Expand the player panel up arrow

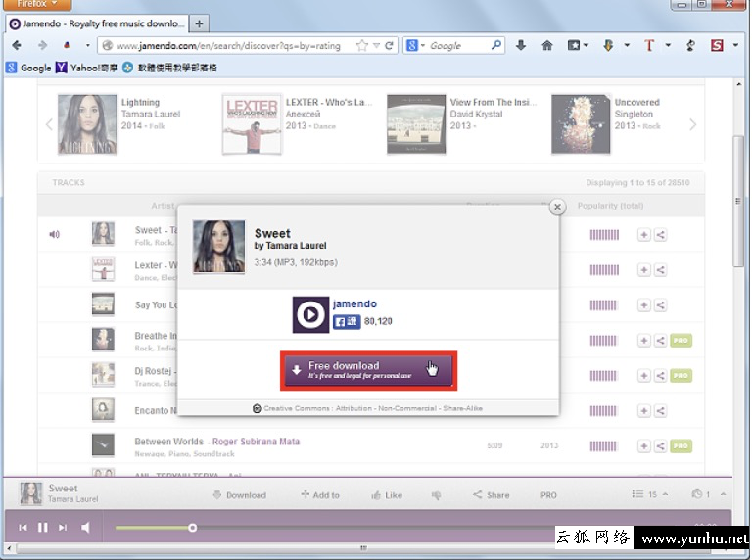click(x=724, y=493)
